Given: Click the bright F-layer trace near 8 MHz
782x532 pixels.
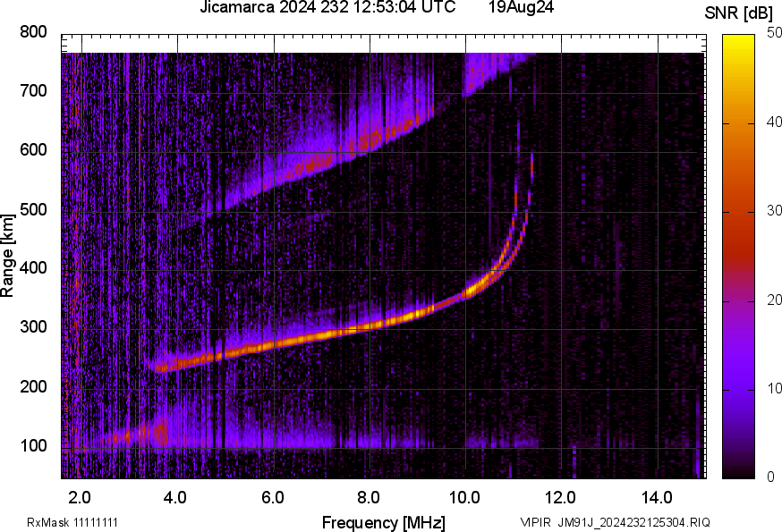Looking at the screenshot, I should pyautogui.click(x=370, y=326).
